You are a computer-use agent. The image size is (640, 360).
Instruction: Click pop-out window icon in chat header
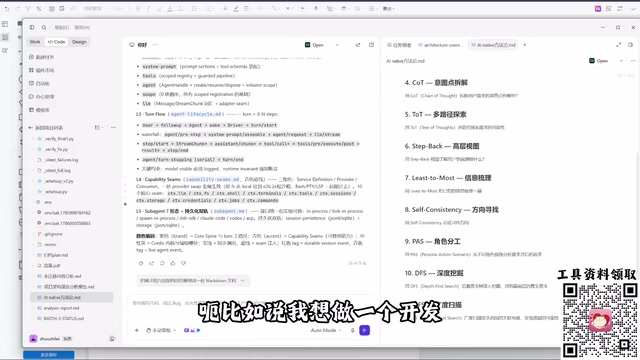click(371, 45)
